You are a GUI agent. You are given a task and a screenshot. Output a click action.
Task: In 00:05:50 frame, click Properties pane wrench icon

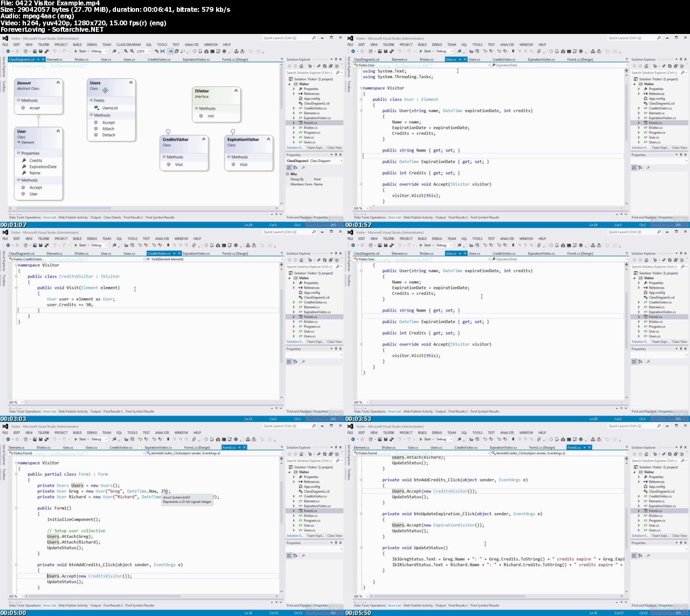pyautogui.click(x=647, y=556)
